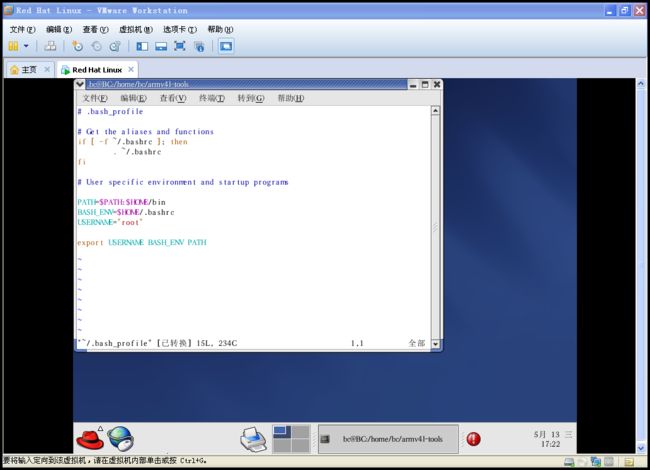Image resolution: width=650 pixels, height=470 pixels.
Task: Open the terminal 帮助(H) menu
Action: [291, 98]
